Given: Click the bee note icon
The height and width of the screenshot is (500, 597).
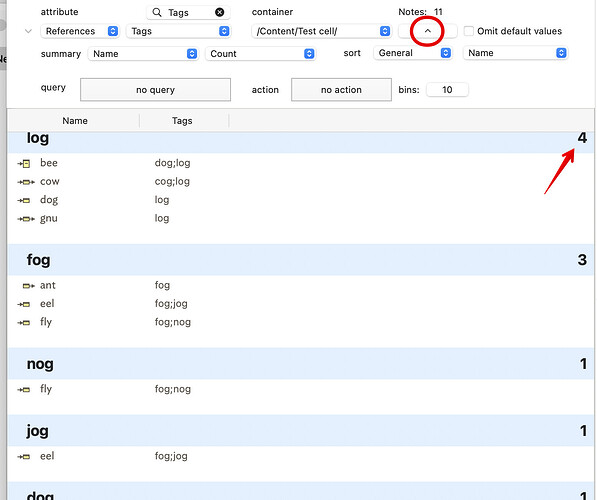Looking at the screenshot, I should [x=24, y=163].
